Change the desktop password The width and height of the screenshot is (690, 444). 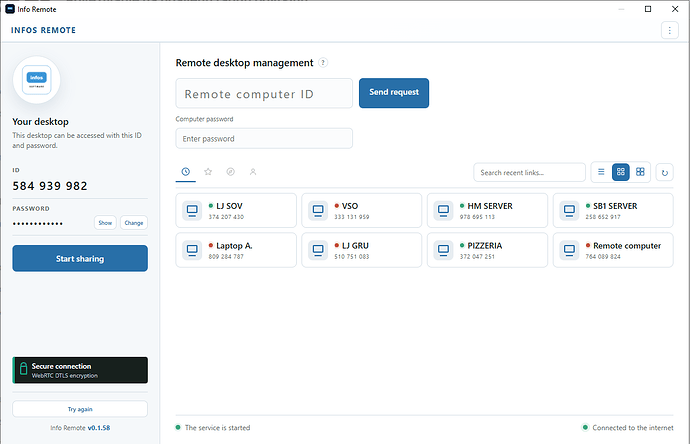pyautogui.click(x=134, y=223)
